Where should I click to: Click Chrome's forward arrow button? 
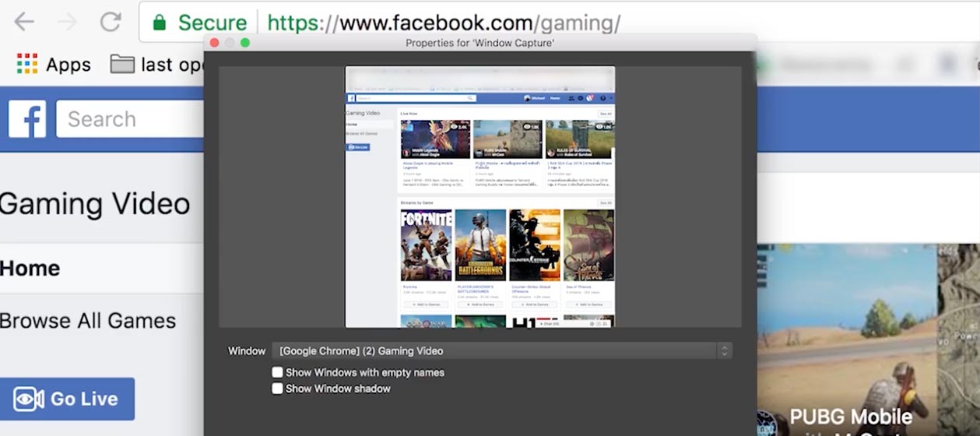click(68, 22)
